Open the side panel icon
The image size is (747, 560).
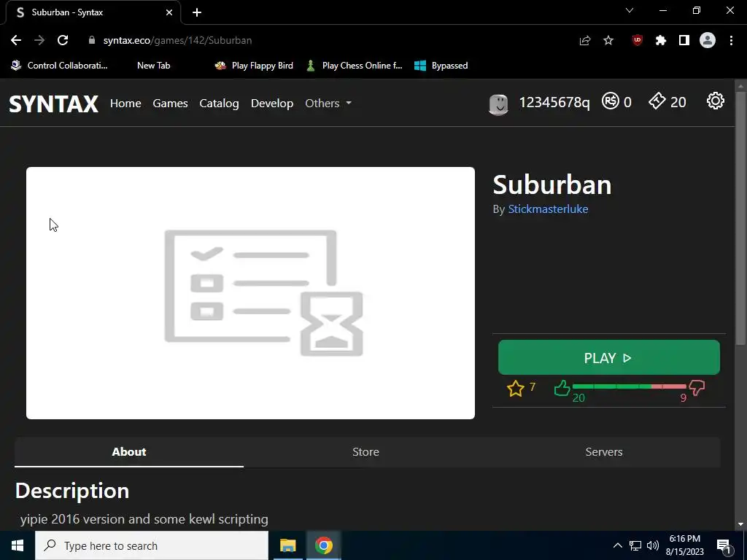[684, 41]
